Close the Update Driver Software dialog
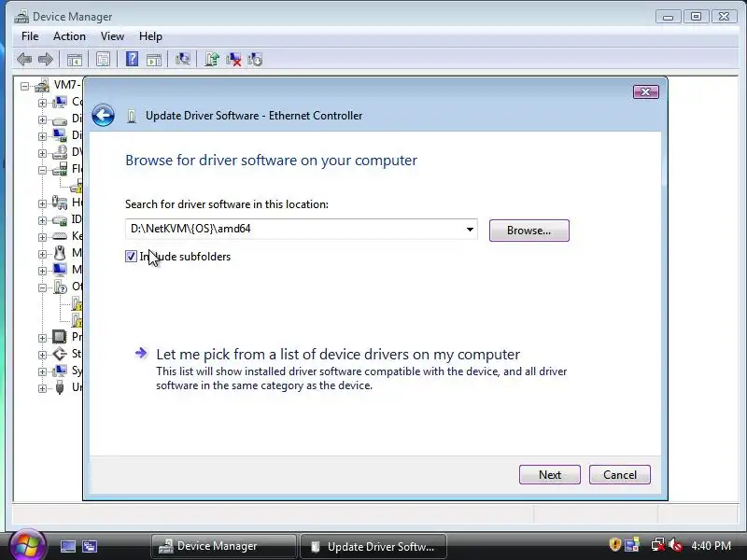 click(x=646, y=91)
